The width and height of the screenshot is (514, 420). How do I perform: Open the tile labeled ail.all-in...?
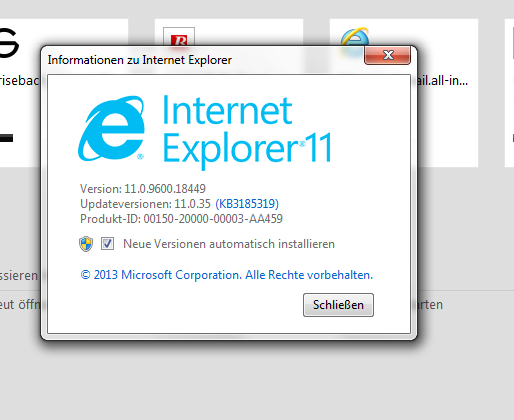pos(443,81)
